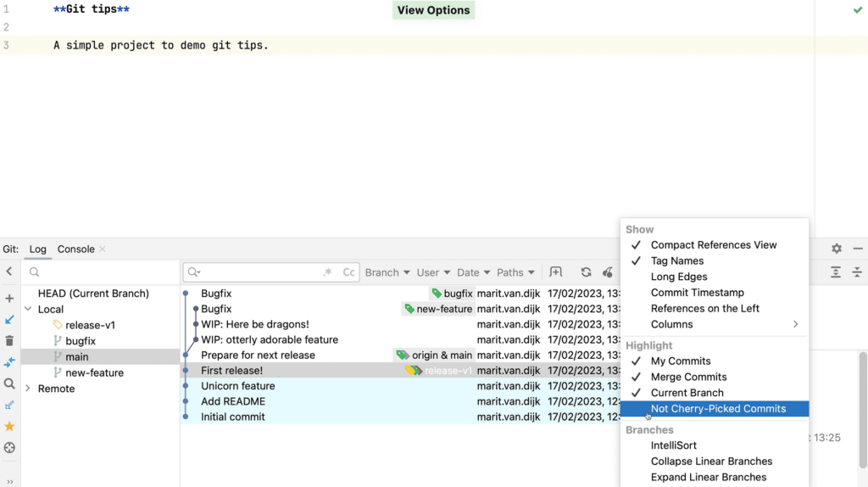Open the Paths filter dropdown
The height and width of the screenshot is (487, 868).
coord(515,272)
